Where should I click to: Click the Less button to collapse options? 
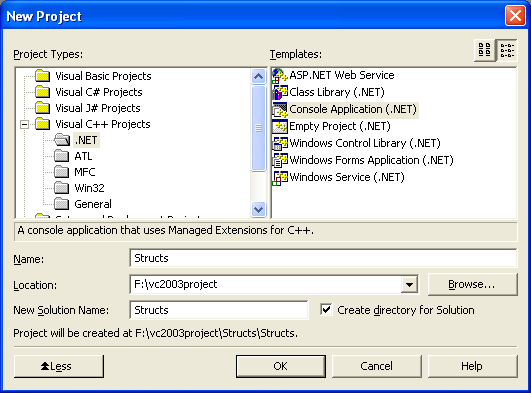pos(59,366)
